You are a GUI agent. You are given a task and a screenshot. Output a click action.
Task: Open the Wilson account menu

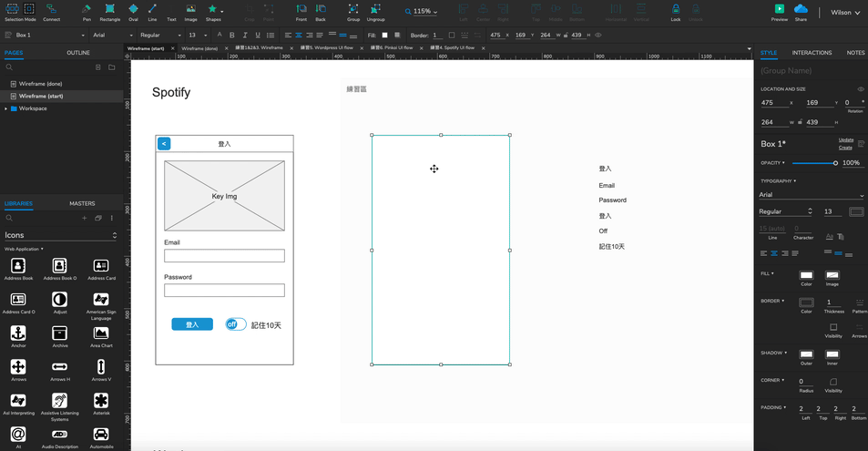click(844, 12)
